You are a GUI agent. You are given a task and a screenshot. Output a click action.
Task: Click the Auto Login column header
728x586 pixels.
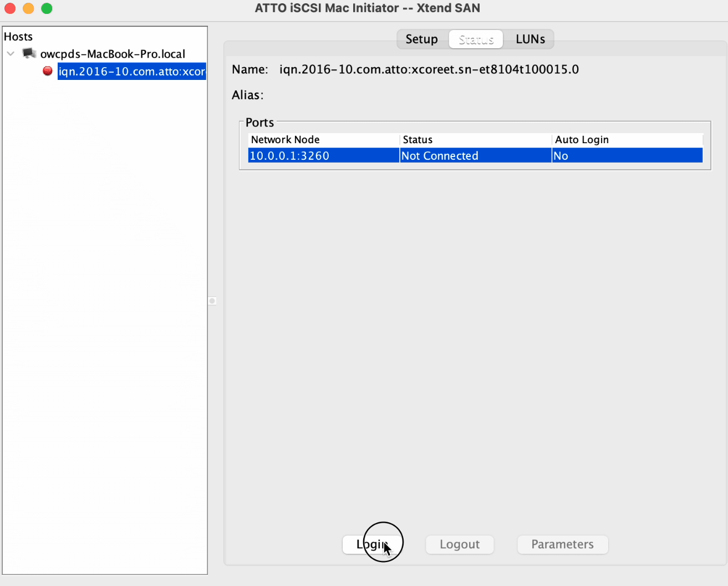click(627, 140)
